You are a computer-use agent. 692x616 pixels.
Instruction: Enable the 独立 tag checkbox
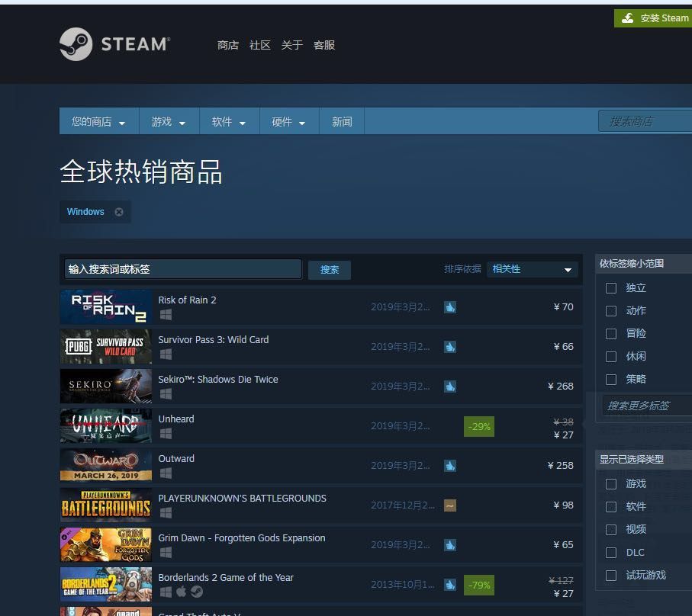611,288
